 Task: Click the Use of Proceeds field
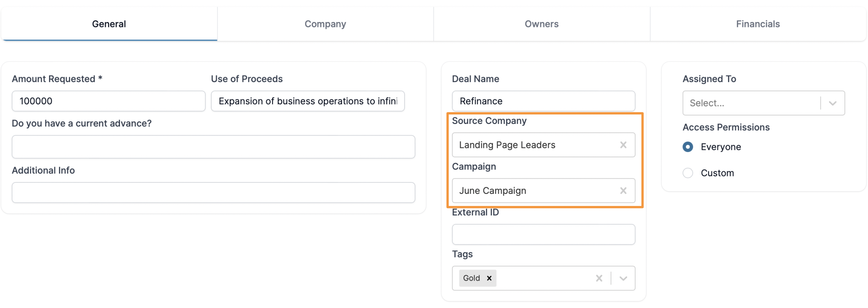click(308, 101)
